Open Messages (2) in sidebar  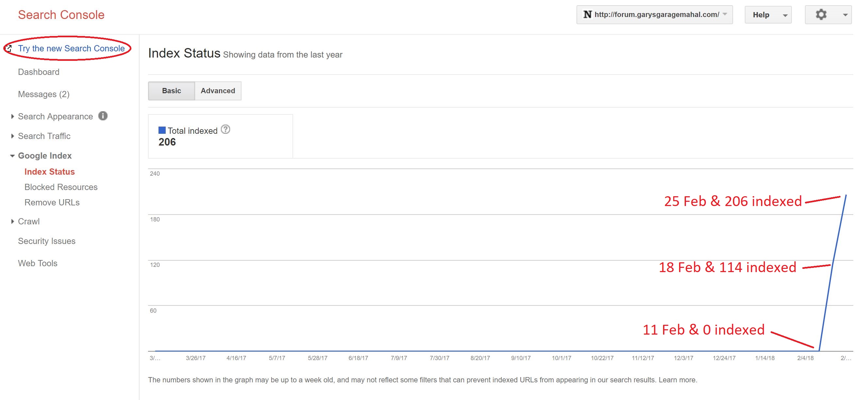pos(43,94)
